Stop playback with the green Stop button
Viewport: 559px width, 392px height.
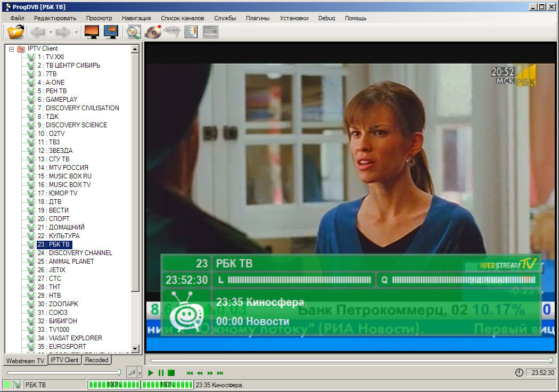pyautogui.click(x=171, y=373)
